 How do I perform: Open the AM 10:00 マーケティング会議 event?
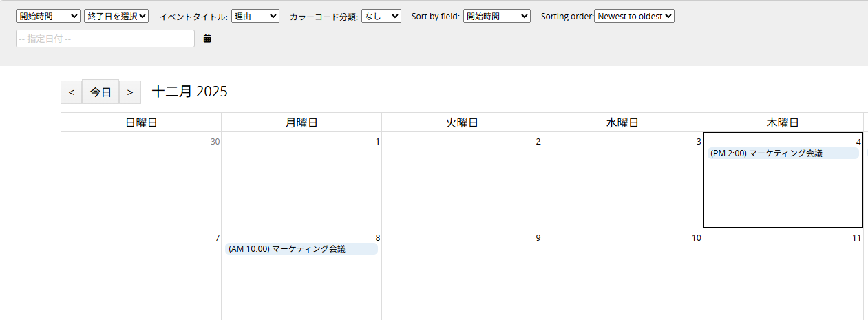tap(301, 249)
